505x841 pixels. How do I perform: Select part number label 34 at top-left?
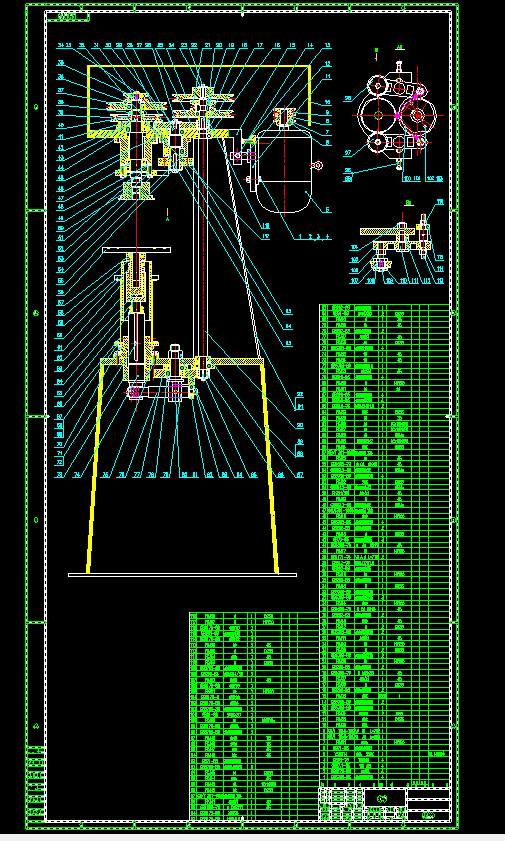coord(61,45)
